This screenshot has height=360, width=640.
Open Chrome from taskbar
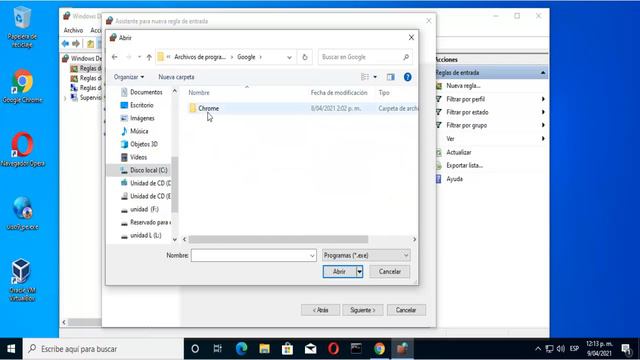379,349
